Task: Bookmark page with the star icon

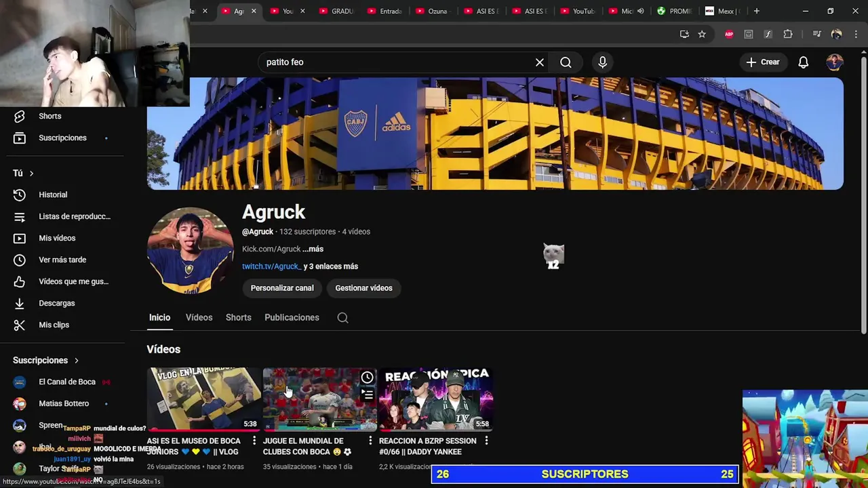Action: click(x=702, y=35)
